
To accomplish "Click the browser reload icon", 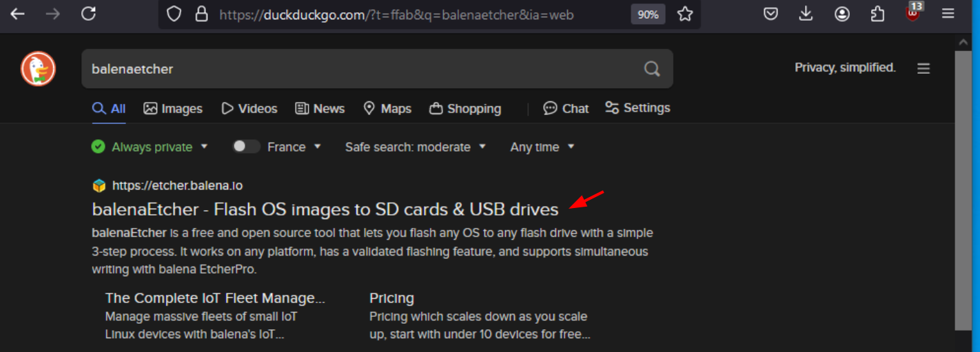I will tap(88, 14).
